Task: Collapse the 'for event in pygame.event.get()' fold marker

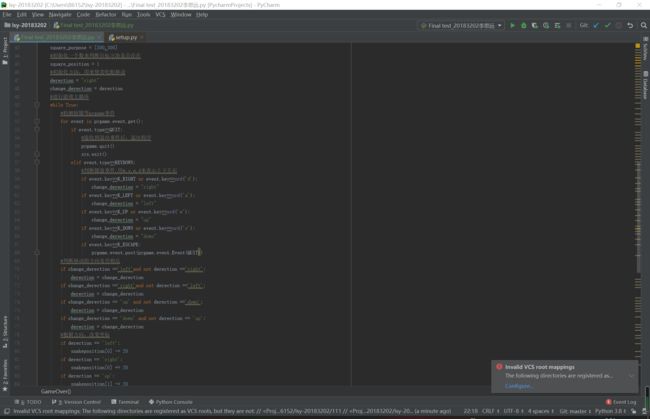Action: (x=37, y=121)
